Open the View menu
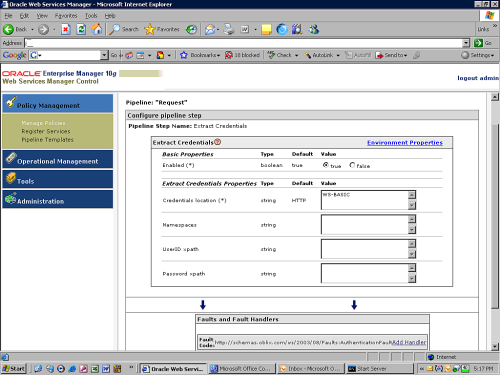The height and width of the screenshot is (375, 500). (x=42, y=16)
